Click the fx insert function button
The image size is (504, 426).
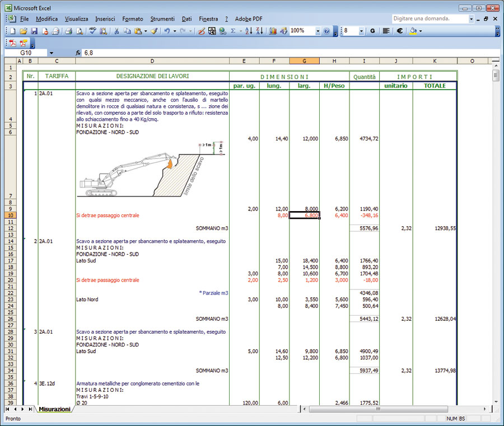(x=78, y=53)
